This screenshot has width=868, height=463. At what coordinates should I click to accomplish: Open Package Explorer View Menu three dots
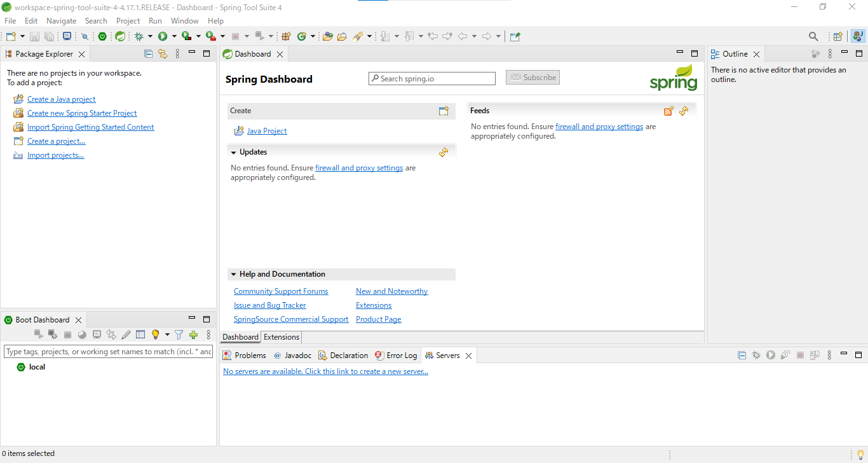click(x=177, y=54)
